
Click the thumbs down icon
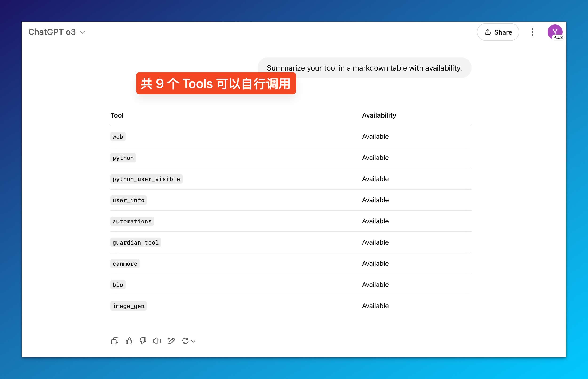coord(143,341)
